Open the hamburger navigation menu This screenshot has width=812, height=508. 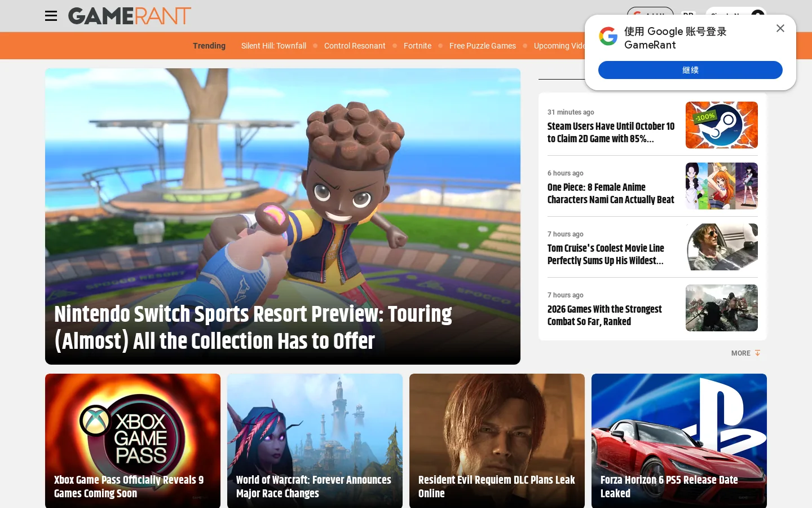point(51,16)
